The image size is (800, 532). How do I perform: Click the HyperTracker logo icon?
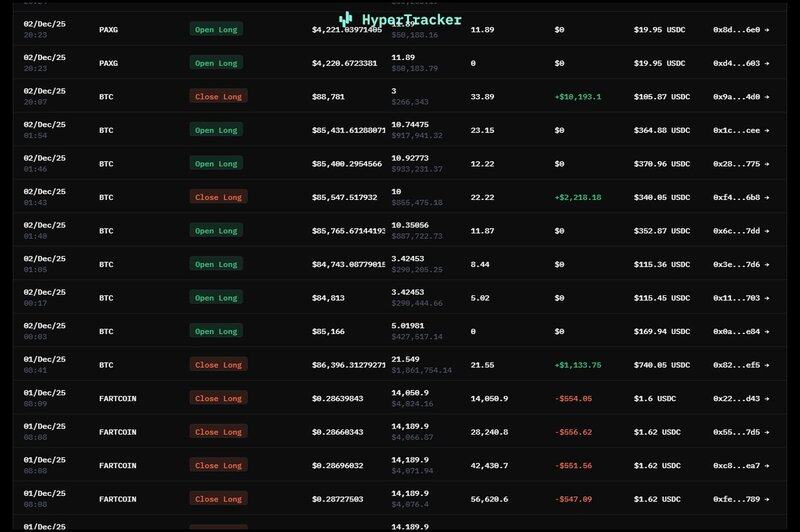pyautogui.click(x=346, y=19)
